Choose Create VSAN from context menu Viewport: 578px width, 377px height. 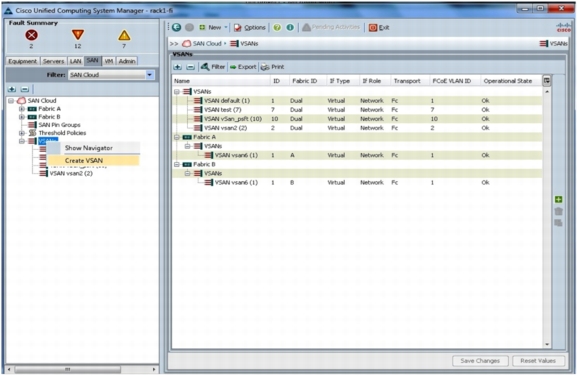[94, 161]
